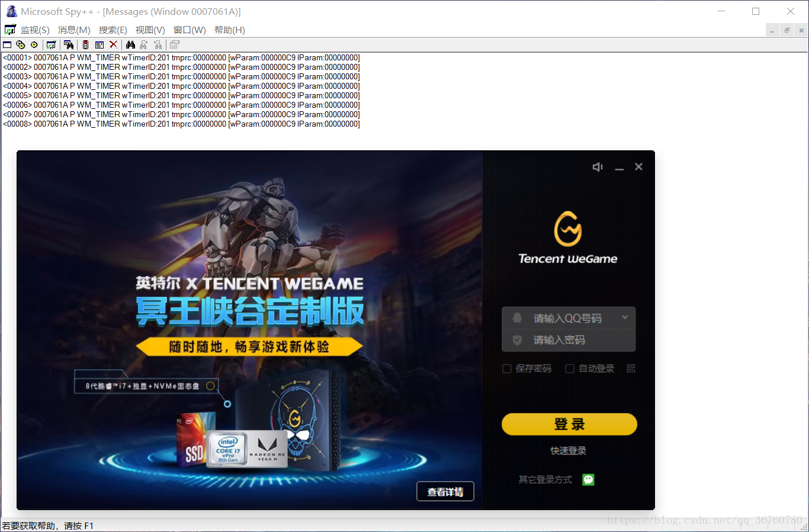Expand the QQ account dropdown arrow

tap(625, 318)
